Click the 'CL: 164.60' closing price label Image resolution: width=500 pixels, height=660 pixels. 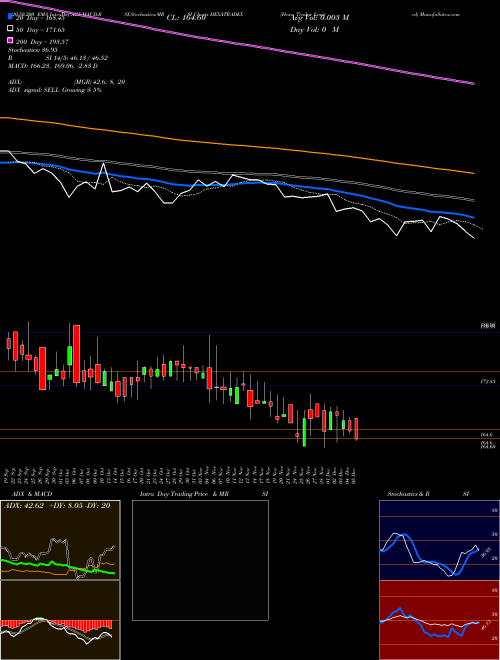click(186, 17)
